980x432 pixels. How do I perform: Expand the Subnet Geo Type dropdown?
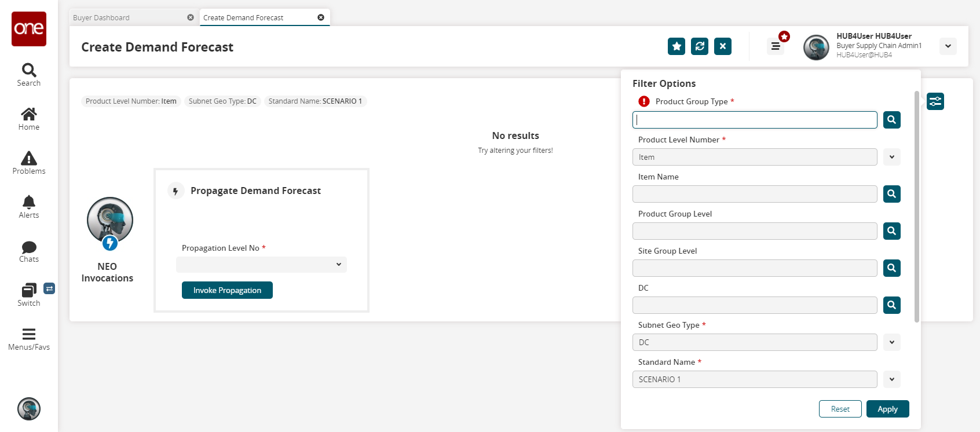coord(891,342)
